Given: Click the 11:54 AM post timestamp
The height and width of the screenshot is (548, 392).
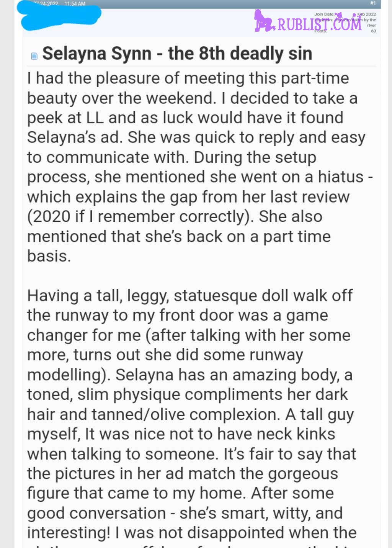Looking at the screenshot, I should coord(75,3).
